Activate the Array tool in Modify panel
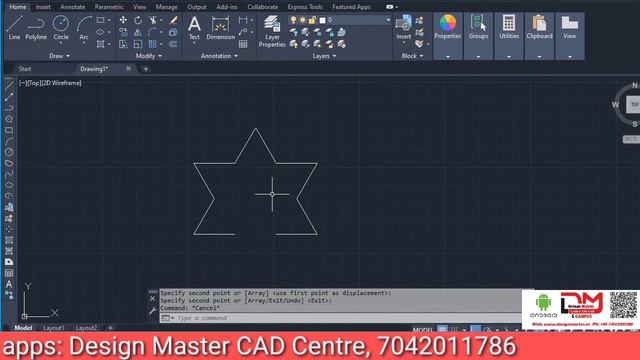 (x=153, y=44)
